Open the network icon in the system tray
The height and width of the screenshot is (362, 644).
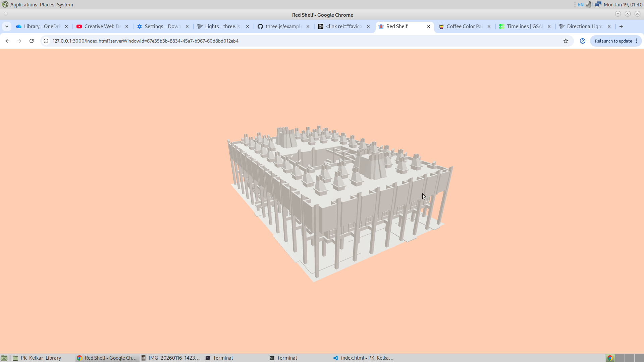(x=598, y=5)
